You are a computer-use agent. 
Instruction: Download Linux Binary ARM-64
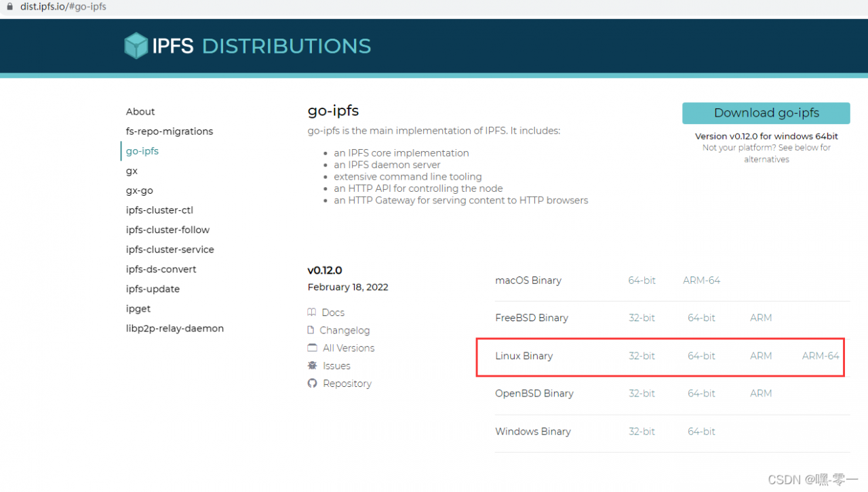tap(821, 356)
